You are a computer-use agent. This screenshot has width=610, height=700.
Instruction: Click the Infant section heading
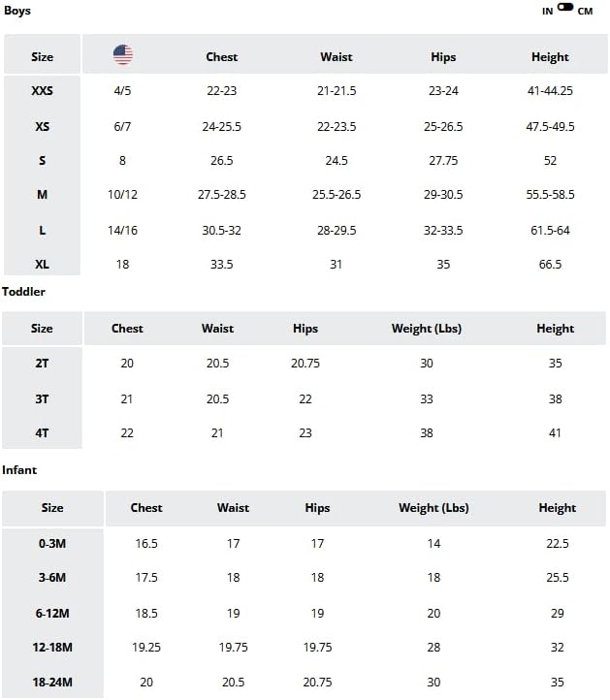pos(19,470)
